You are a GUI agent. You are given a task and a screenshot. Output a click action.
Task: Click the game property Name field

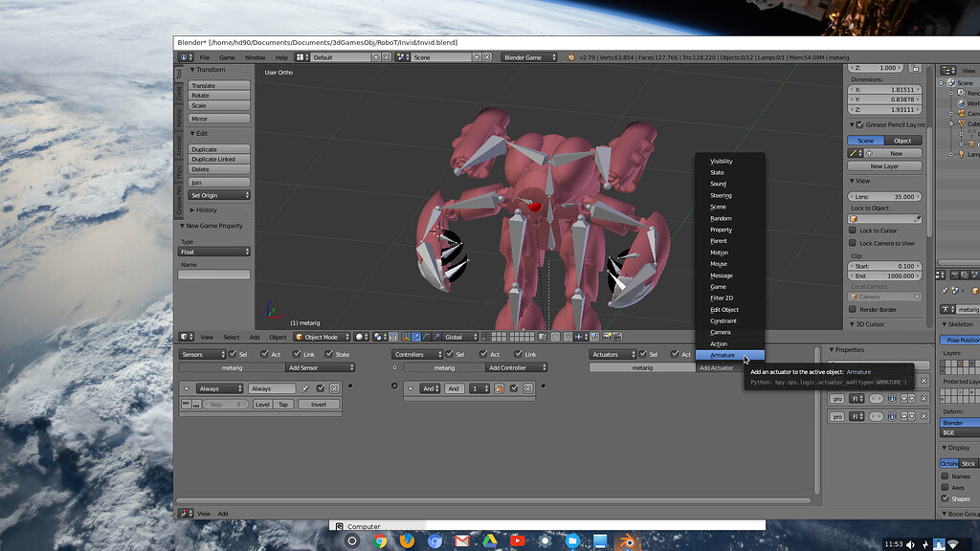213,275
